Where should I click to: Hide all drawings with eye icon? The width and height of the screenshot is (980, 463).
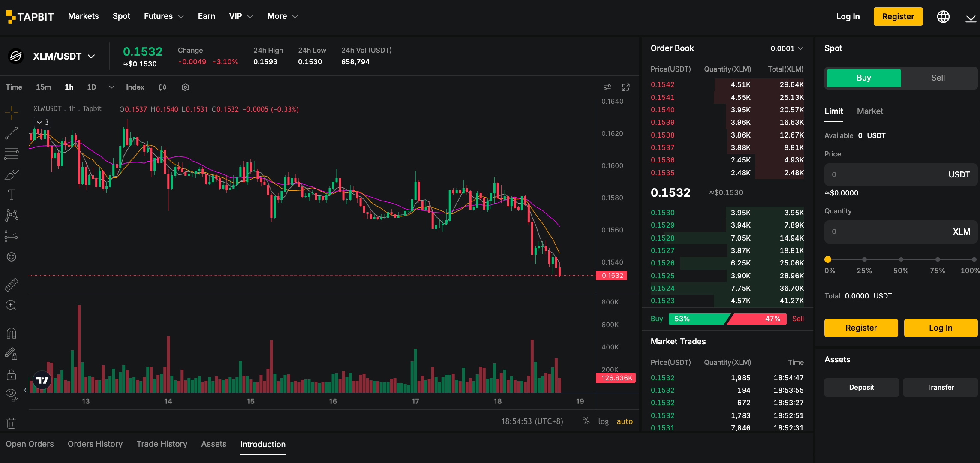(x=12, y=394)
